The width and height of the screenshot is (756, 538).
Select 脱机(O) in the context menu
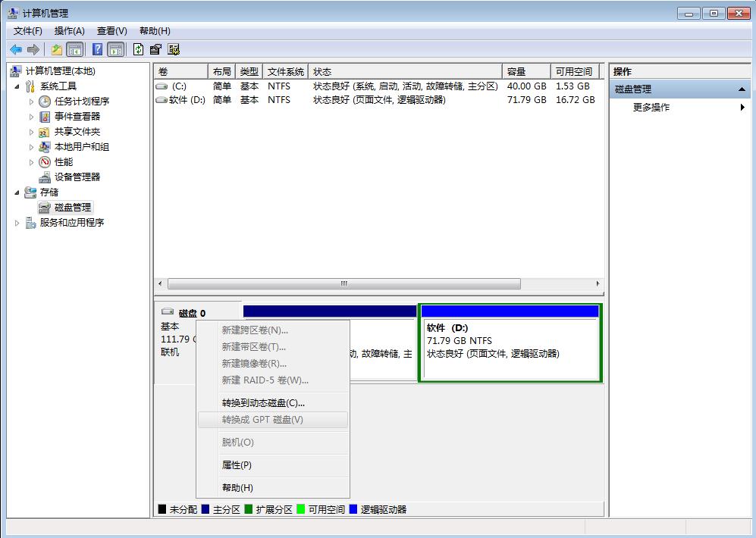(x=273, y=443)
